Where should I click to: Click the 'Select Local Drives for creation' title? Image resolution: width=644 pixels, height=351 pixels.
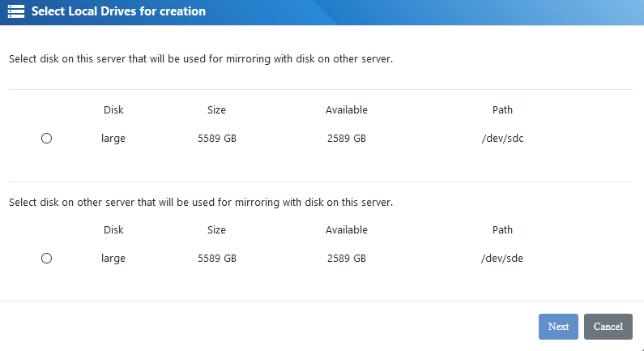(118, 12)
